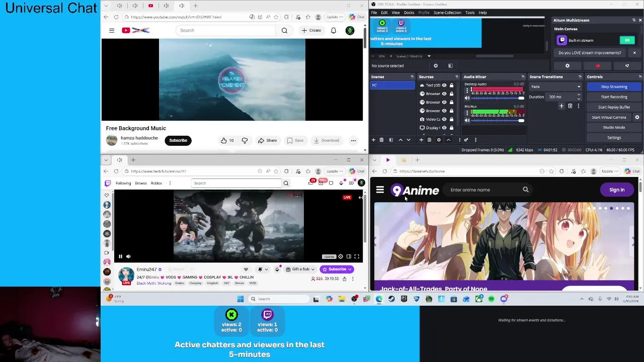
Task: Open Twitch player settings gear
Action: (x=341, y=256)
